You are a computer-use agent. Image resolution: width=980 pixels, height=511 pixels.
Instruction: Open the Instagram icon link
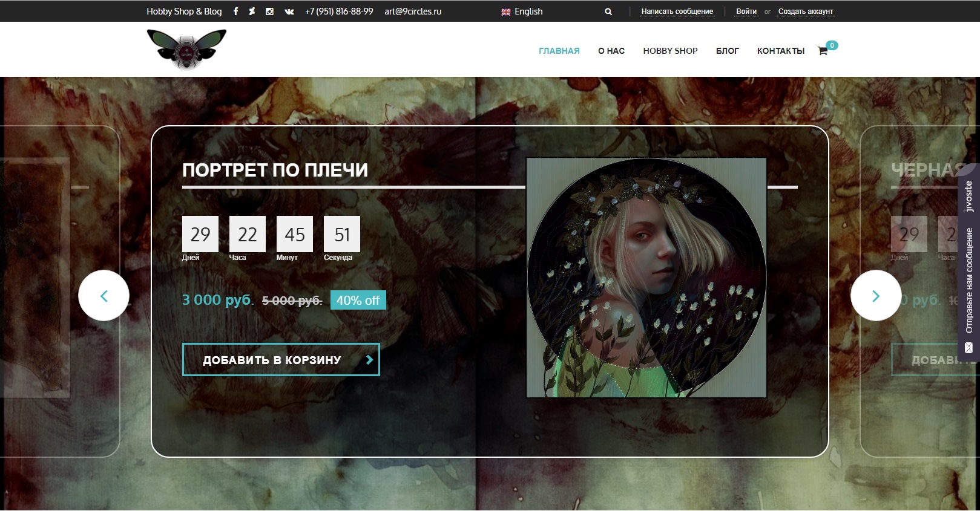pos(269,11)
